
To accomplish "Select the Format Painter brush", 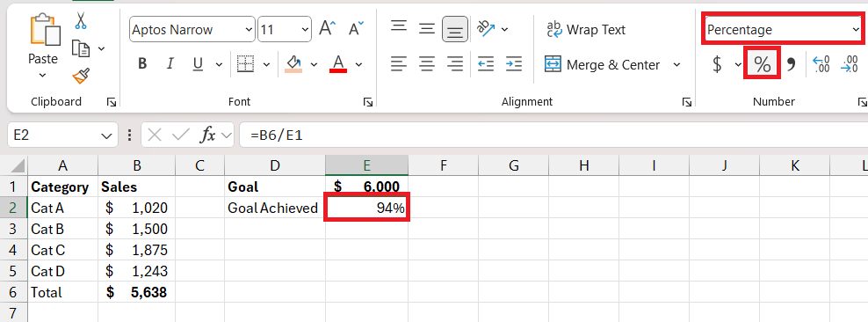I will [x=81, y=75].
